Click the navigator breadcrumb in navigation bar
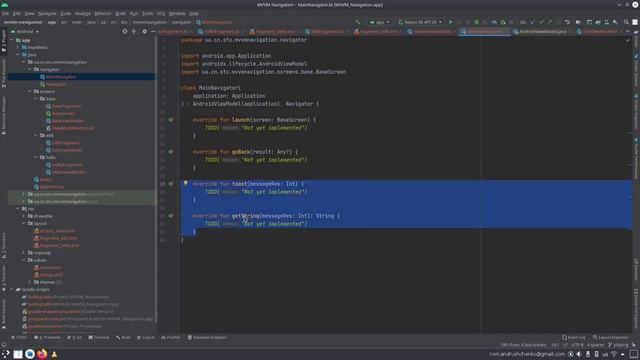The image size is (640, 360). click(x=181, y=22)
